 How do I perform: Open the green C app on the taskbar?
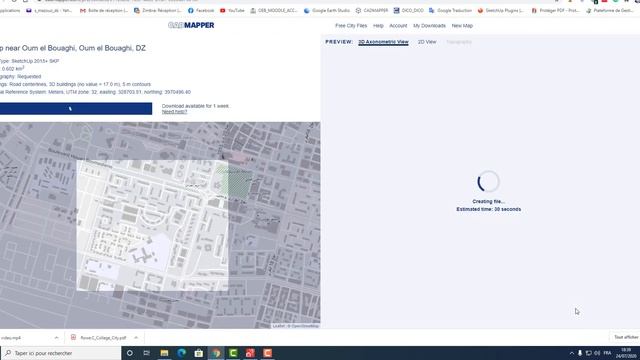(233, 353)
